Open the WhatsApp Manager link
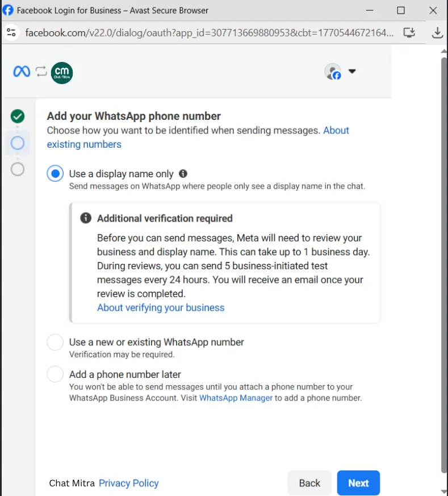Screen dimensions: 448x496 236,398
